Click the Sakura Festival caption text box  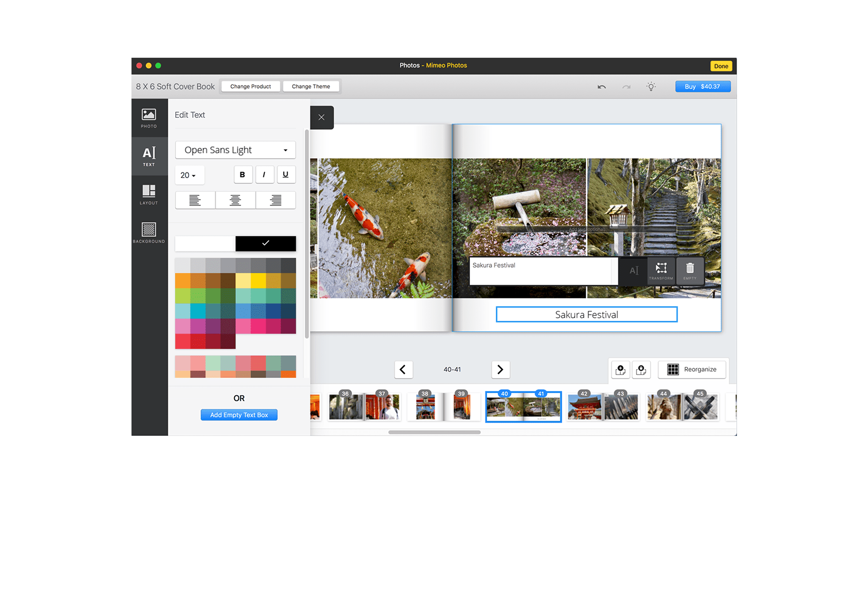click(586, 315)
